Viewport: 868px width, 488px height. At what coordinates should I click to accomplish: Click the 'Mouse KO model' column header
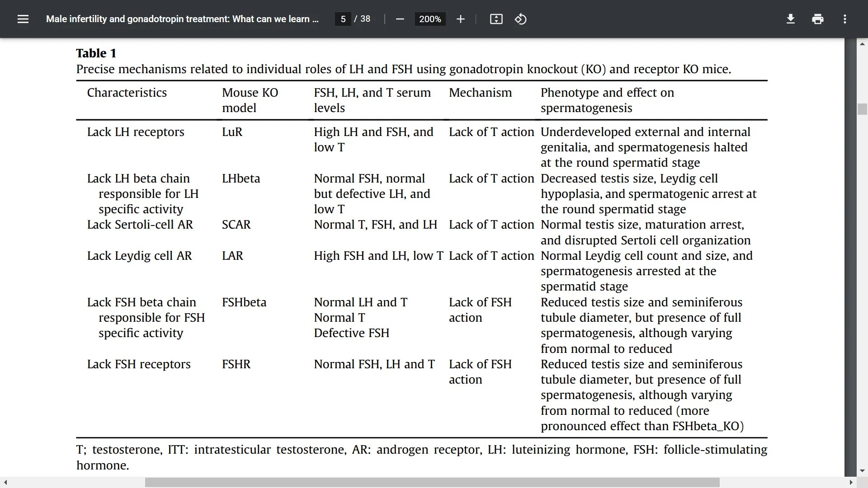[x=250, y=100]
